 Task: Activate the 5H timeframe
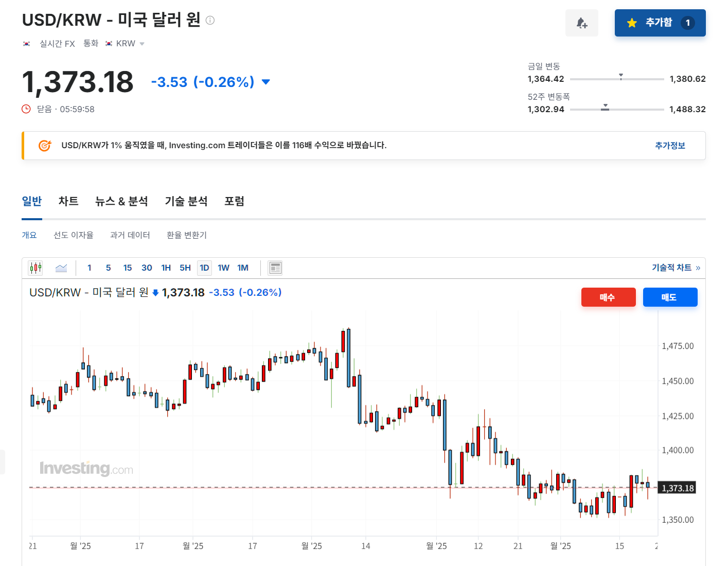(x=185, y=268)
